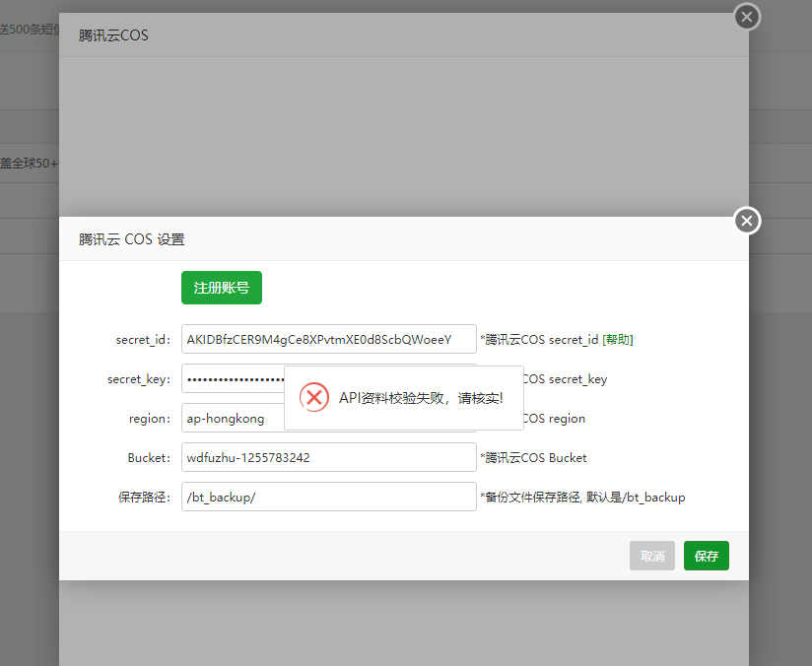Image resolution: width=812 pixels, height=666 pixels.
Task: Focus the secret_id input field
Action: [329, 339]
